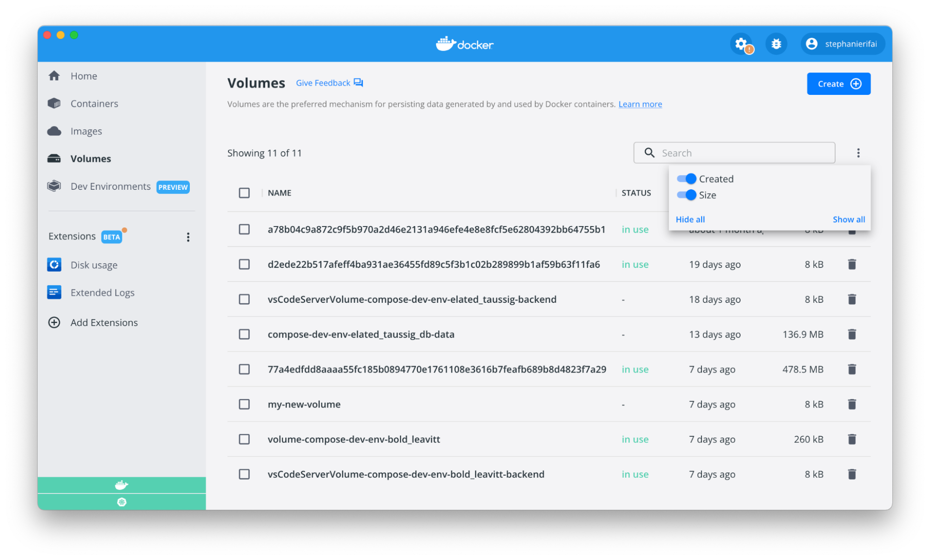
Task: Click Hide all column options
Action: (x=691, y=219)
